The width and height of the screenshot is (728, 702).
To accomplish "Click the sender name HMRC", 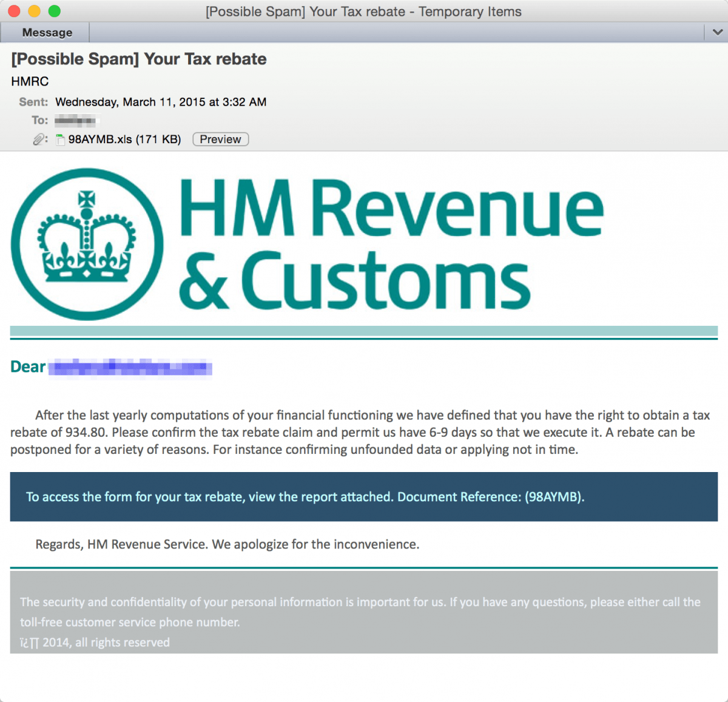I will click(30, 81).
